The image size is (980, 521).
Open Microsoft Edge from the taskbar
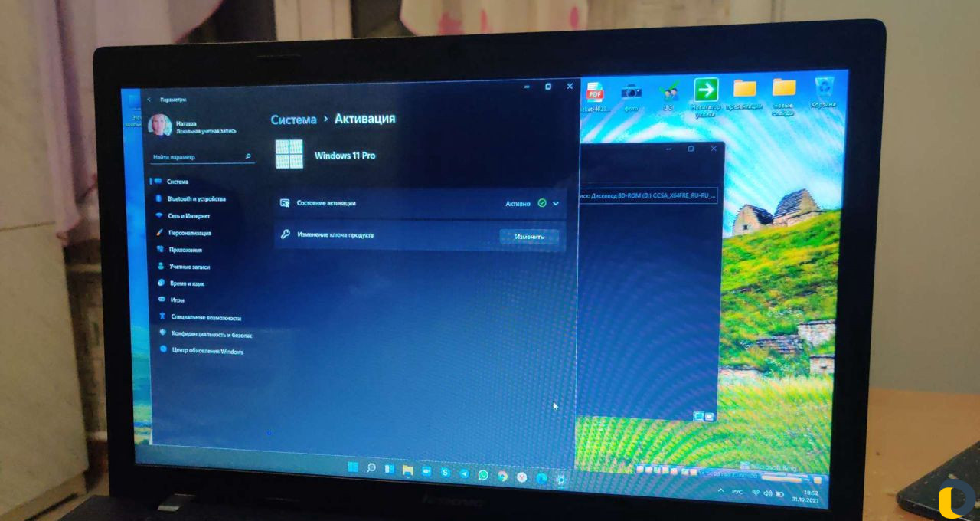(541, 478)
